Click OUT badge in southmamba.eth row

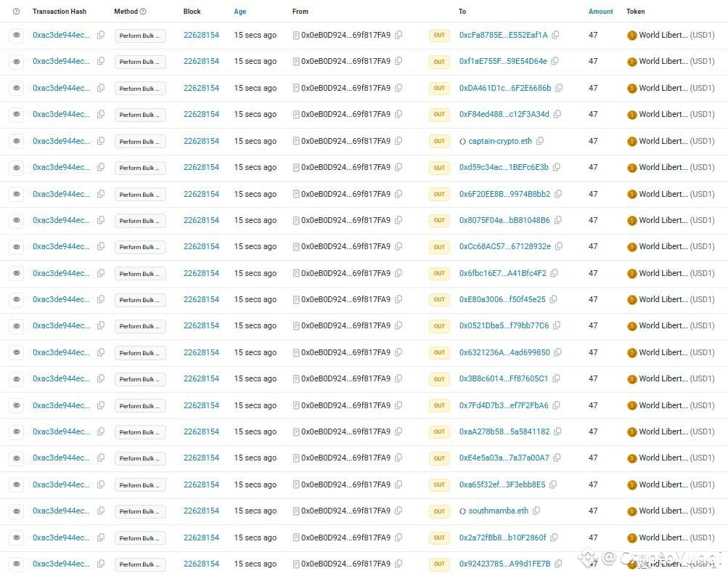coord(439,511)
